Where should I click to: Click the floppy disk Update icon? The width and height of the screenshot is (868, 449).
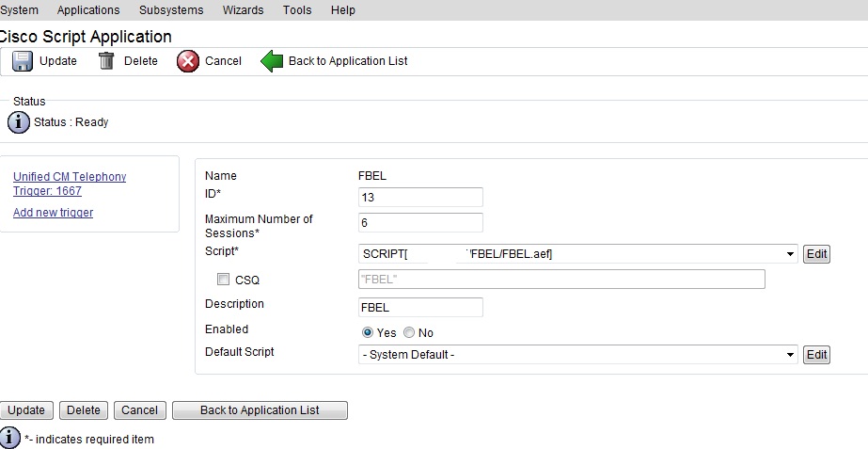(23, 61)
